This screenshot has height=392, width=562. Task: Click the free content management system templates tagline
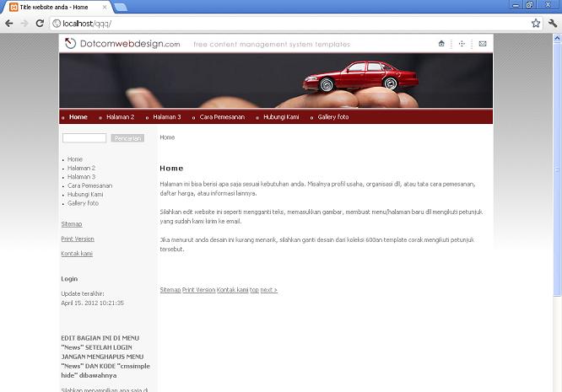point(272,45)
